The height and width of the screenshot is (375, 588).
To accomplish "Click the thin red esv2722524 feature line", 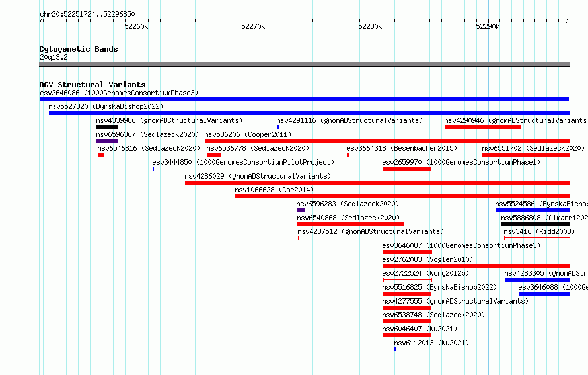I will (x=407, y=280).
